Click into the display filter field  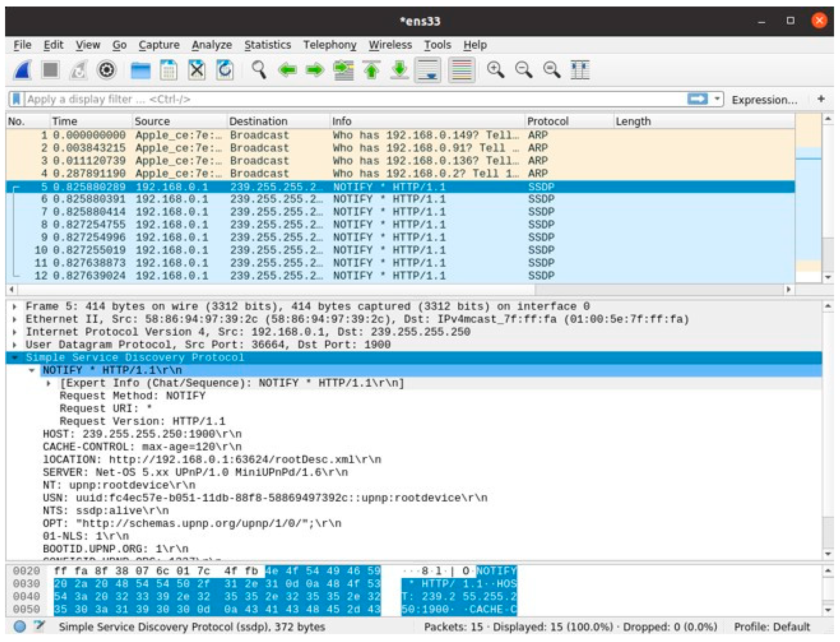point(344,99)
